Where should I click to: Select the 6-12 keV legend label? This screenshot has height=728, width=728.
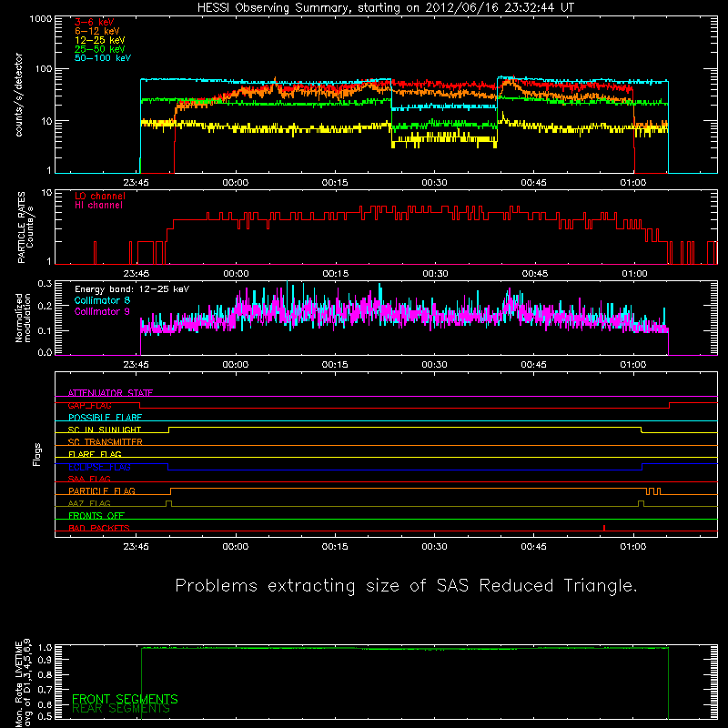pos(97,31)
